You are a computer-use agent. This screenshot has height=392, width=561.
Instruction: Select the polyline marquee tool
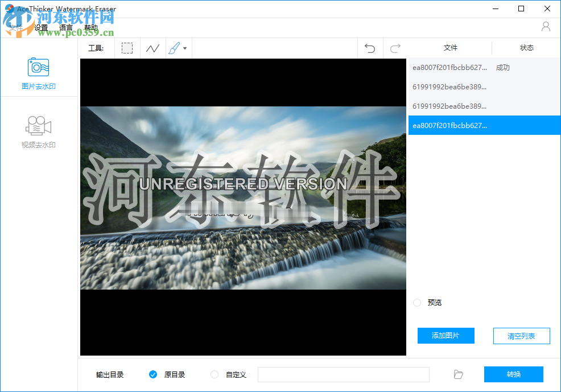click(x=152, y=48)
